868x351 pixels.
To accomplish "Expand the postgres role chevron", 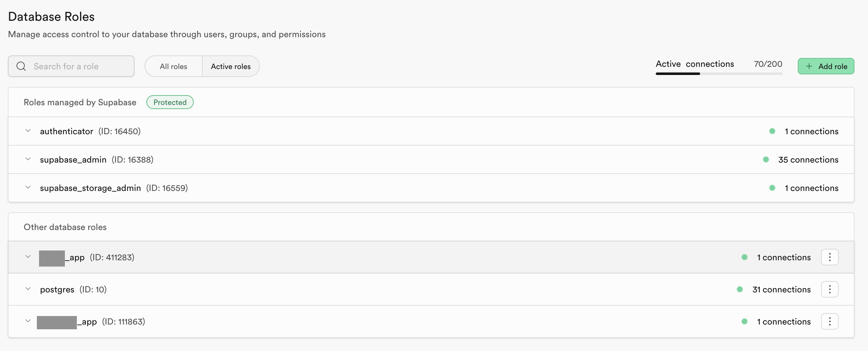I will pos(28,289).
